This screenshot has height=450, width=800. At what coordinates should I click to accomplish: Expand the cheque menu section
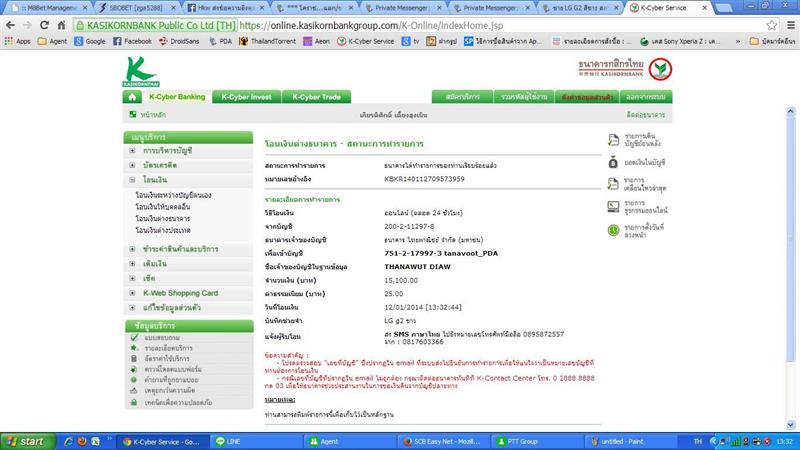point(132,279)
